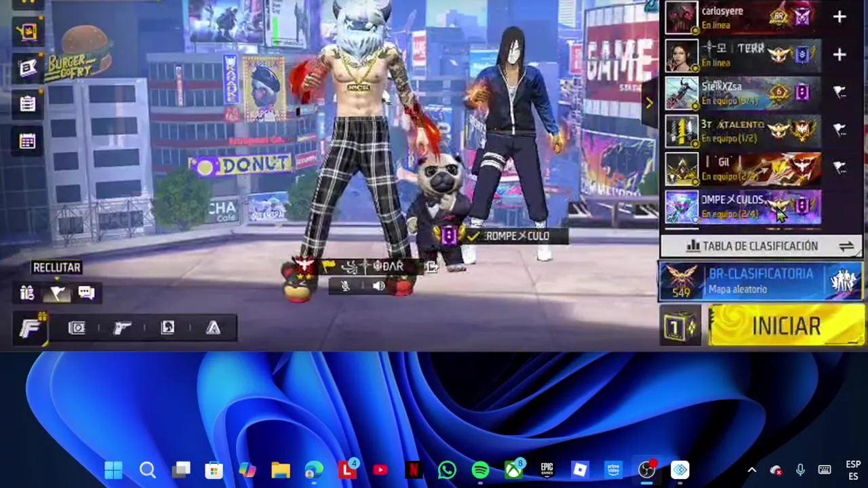Open the vault icon in the bottom toolbar
Viewport: 868px width, 488px height.
coord(77,328)
